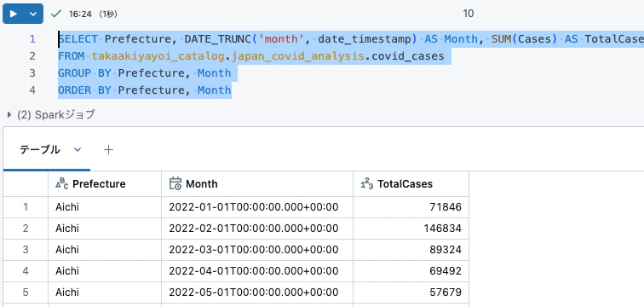This screenshot has width=644, height=307.
Task: Click the green success checkmark icon
Action: tap(56, 14)
